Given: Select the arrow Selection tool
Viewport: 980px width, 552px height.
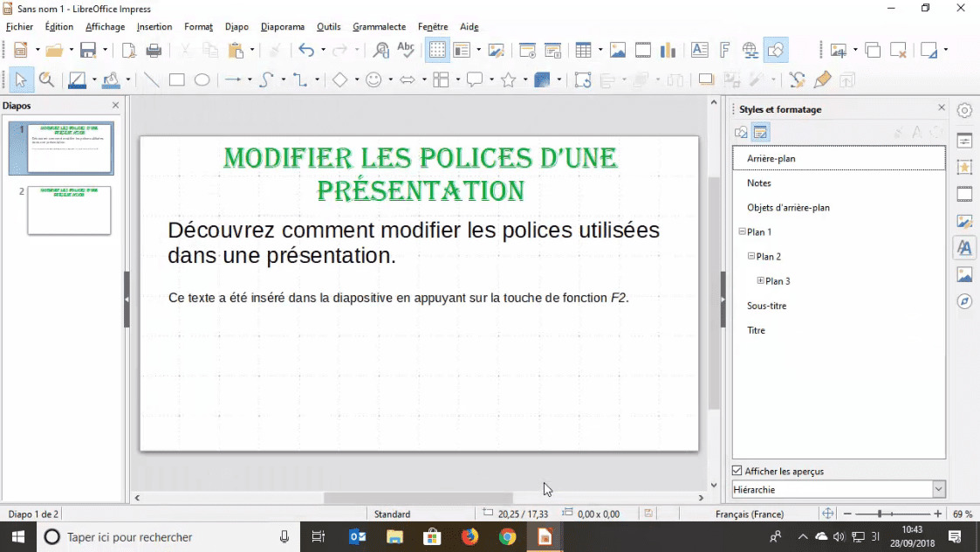Looking at the screenshot, I should (21, 80).
